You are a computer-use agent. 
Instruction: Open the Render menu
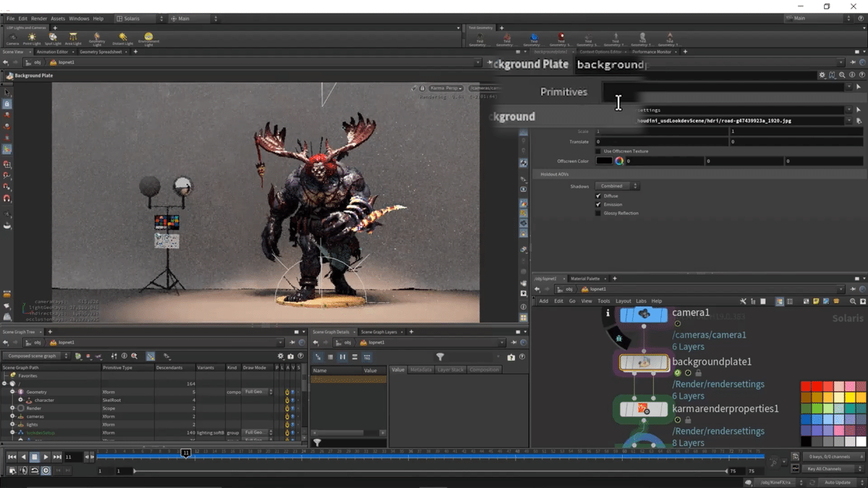pyautogui.click(x=39, y=18)
